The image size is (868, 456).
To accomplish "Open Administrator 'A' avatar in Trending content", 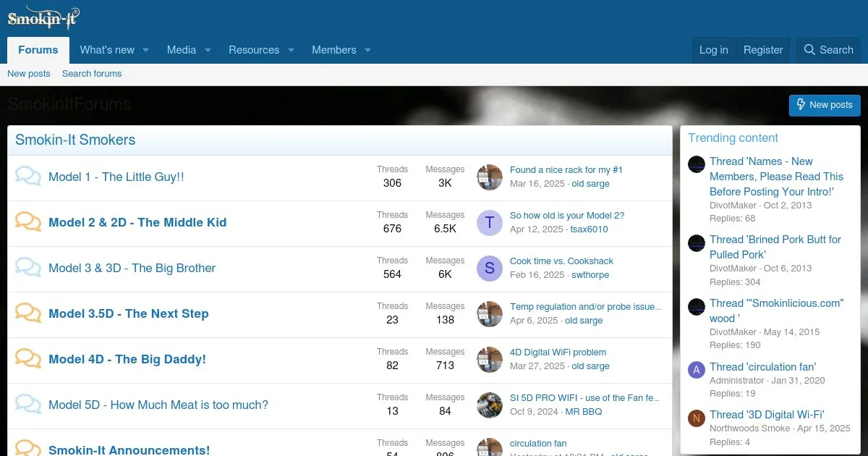I will [697, 370].
